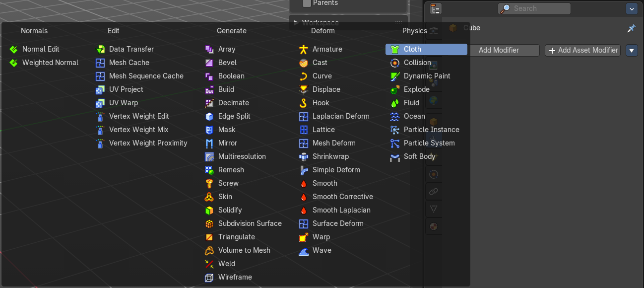Click the Mirror modifier icon
644x288 pixels.
pos(209,143)
